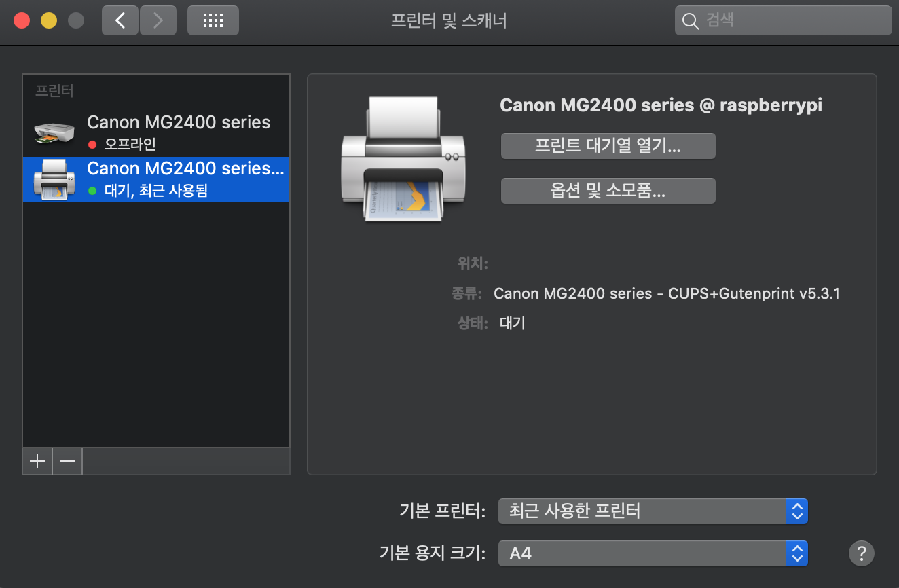The width and height of the screenshot is (899, 588).
Task: Click the 프린터 list header
Action: click(x=54, y=91)
